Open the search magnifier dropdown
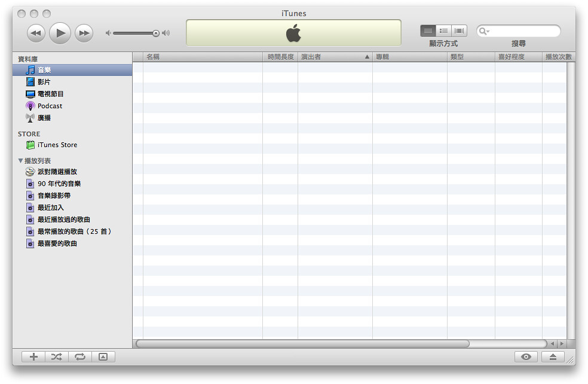588x384 pixels. [485, 31]
